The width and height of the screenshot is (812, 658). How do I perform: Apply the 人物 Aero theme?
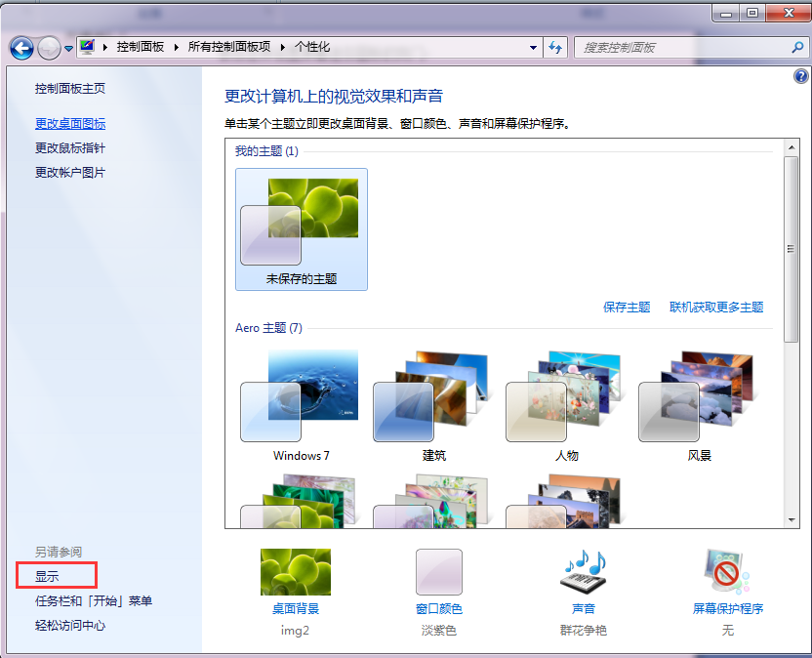[x=566, y=406]
